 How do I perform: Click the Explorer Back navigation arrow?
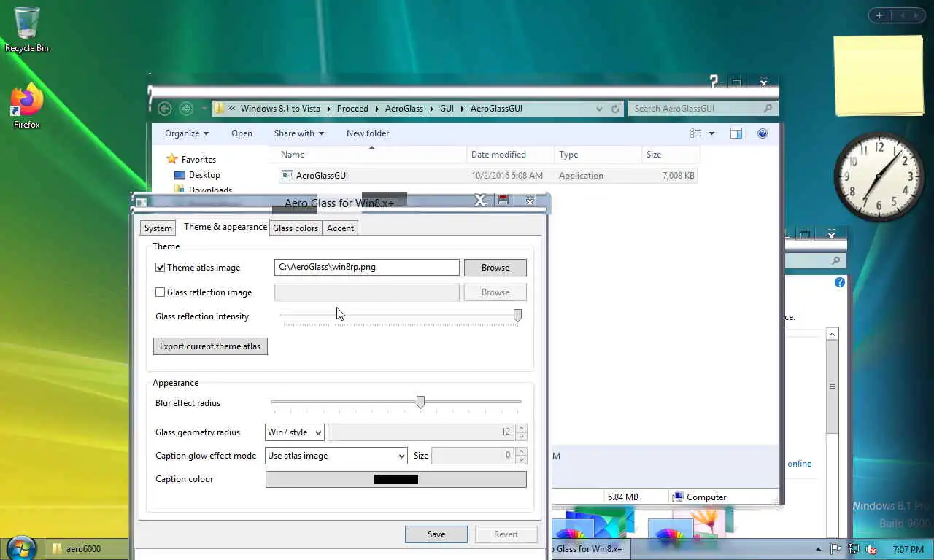[165, 109]
